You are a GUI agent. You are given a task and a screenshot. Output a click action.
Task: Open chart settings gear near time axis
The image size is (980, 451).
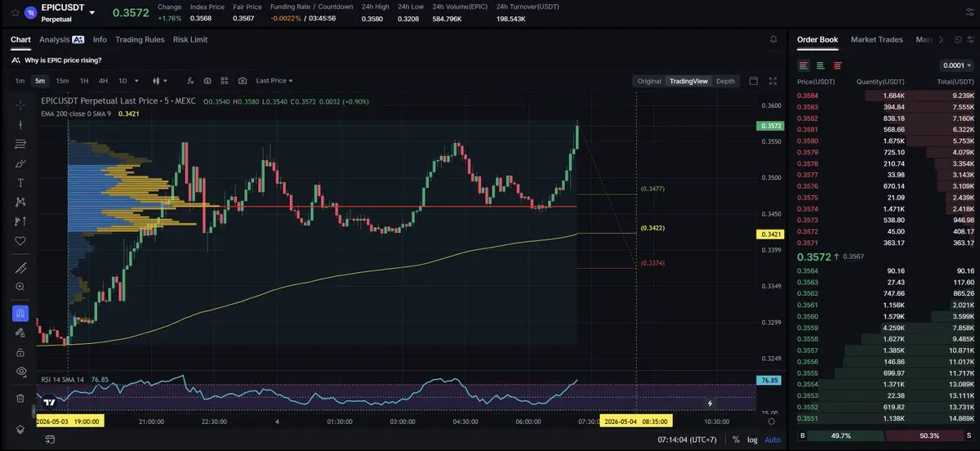click(772, 421)
